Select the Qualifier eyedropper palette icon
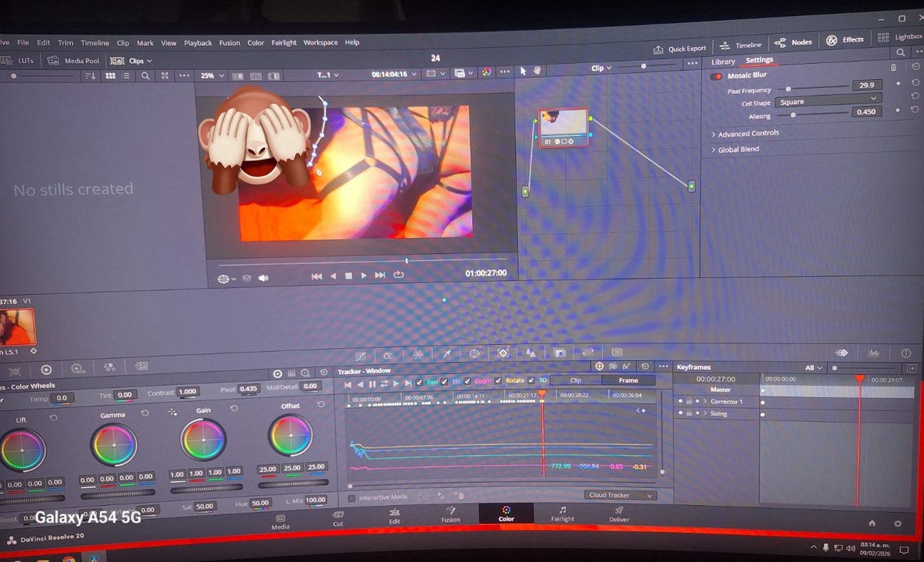924x562 pixels. [447, 353]
